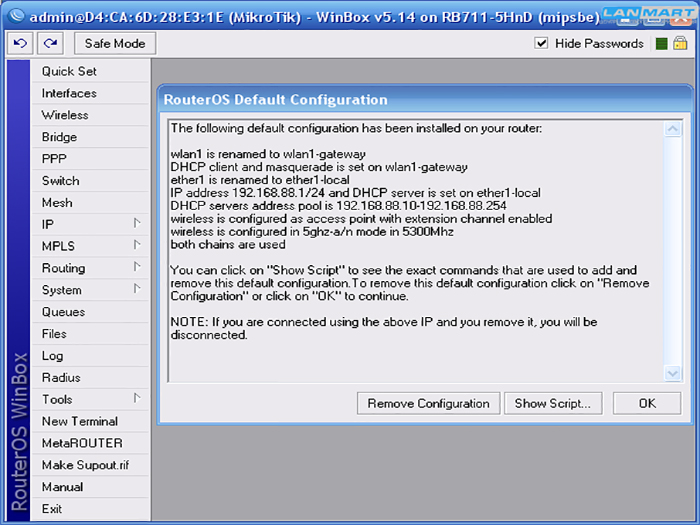Select Exit in sidebar
Screen dimensions: 700x525
click(x=90, y=509)
